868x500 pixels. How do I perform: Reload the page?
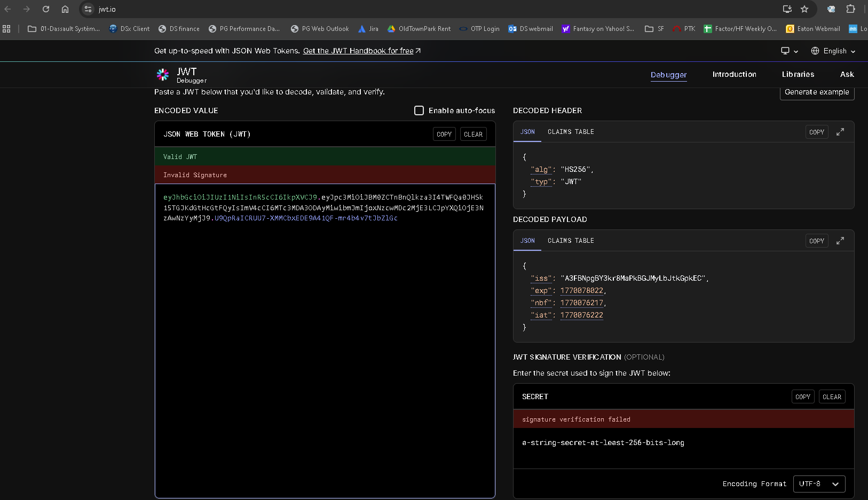point(46,9)
